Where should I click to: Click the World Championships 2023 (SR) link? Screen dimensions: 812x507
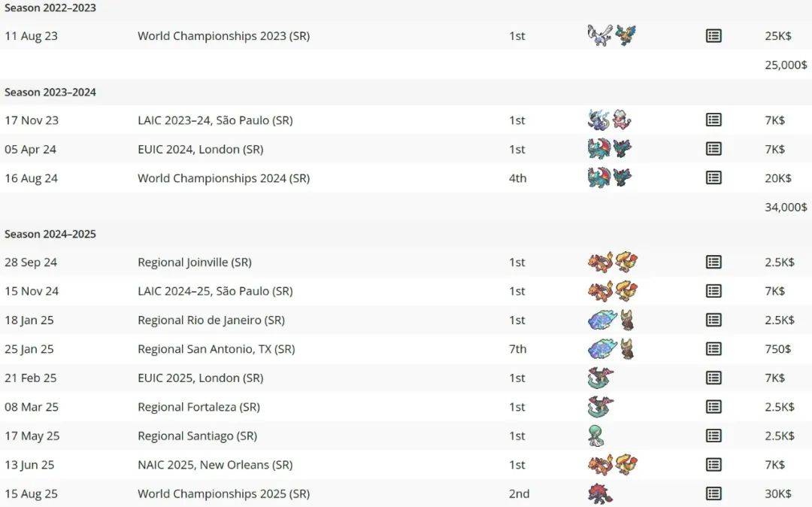224,36
